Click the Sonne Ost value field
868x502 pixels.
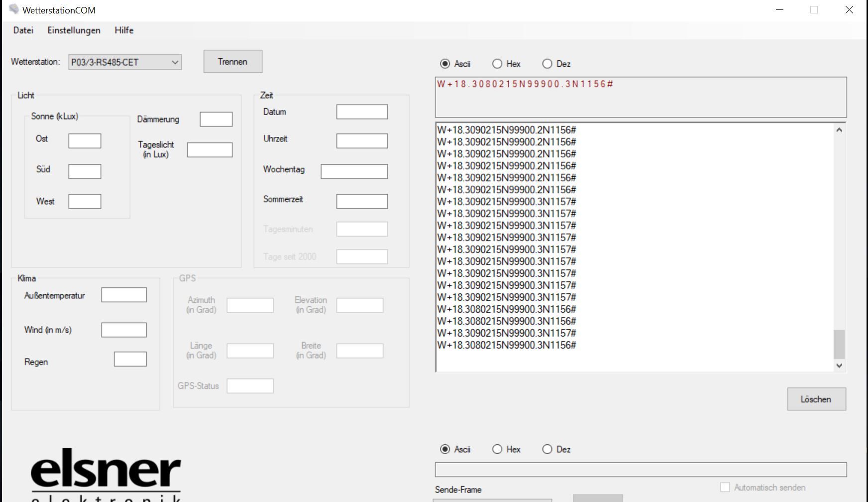click(85, 141)
